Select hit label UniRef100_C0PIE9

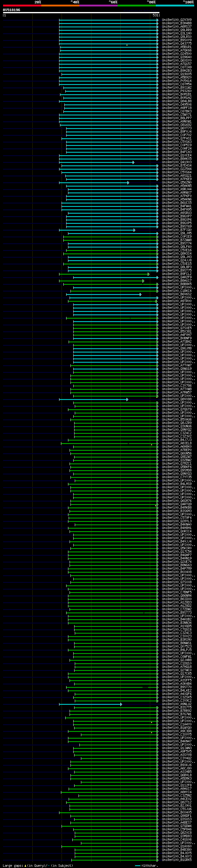[177, 237]
